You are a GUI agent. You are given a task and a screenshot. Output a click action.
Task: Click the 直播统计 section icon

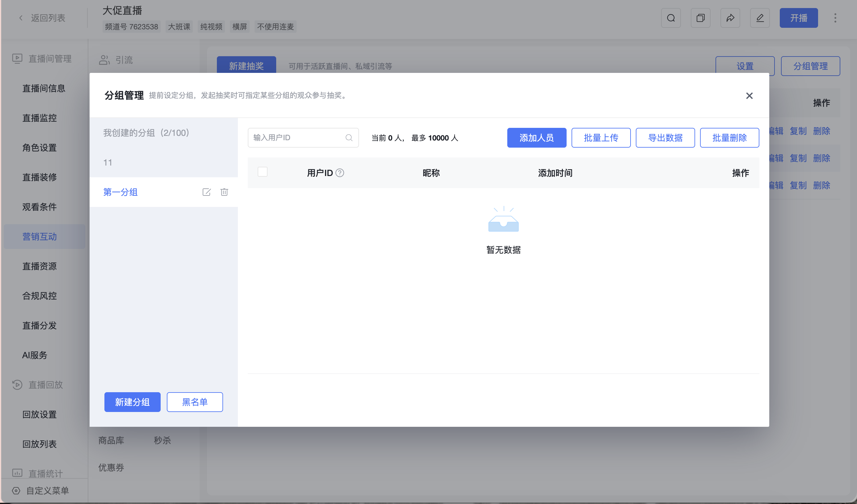(x=17, y=473)
